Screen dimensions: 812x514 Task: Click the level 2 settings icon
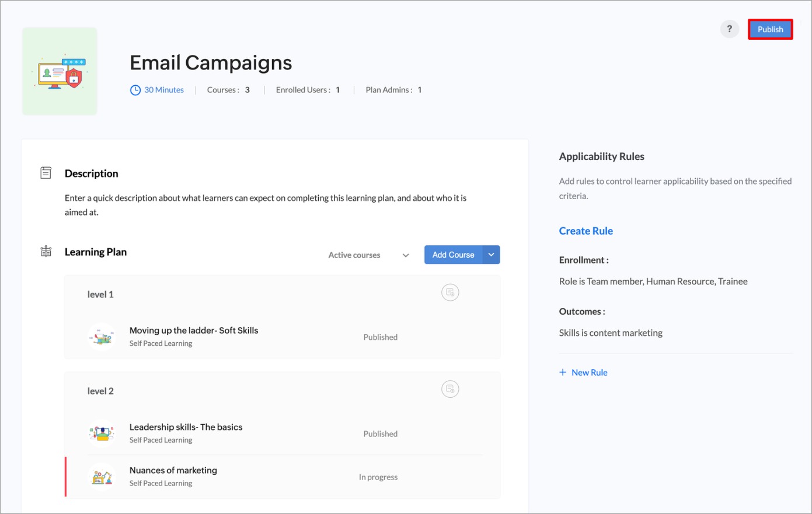(x=450, y=389)
